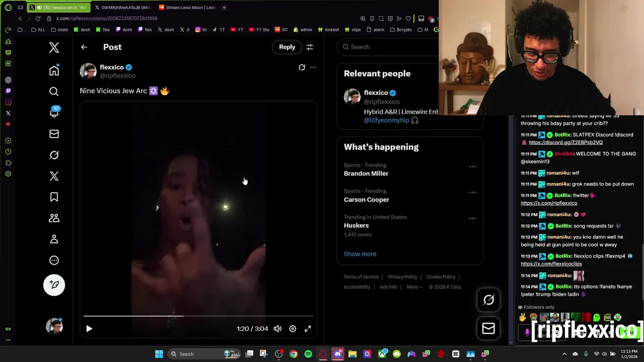
Task: Open Grok in the X sidebar
Action: tap(54, 155)
